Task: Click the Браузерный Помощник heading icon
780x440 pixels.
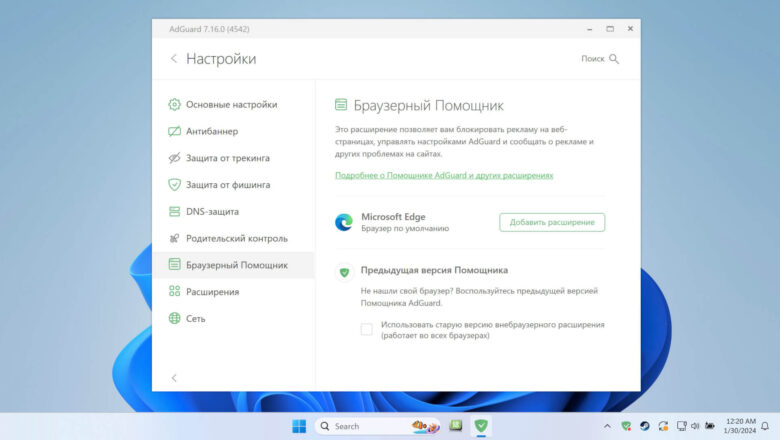Action: click(341, 104)
